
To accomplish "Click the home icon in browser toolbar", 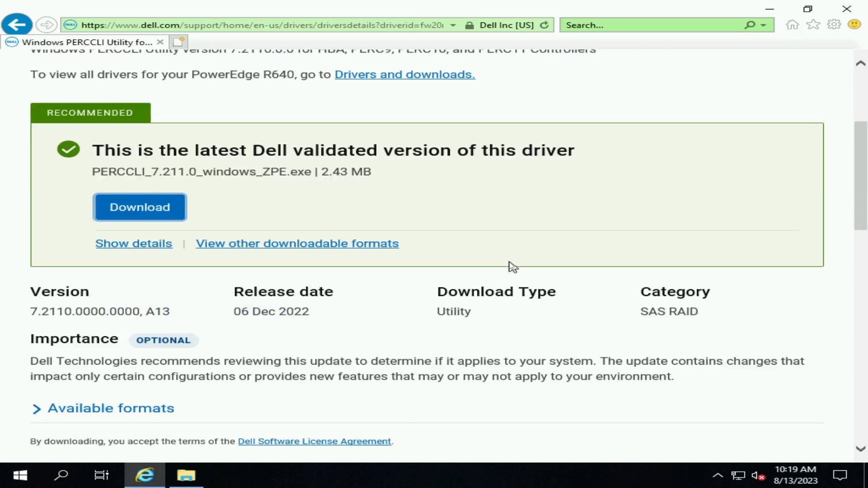I will coord(793,24).
